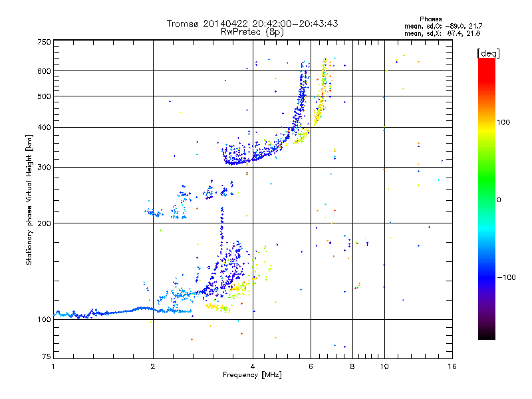Click the x-axis label '10'
Screen dimensions: 532x399
[x=384, y=366]
